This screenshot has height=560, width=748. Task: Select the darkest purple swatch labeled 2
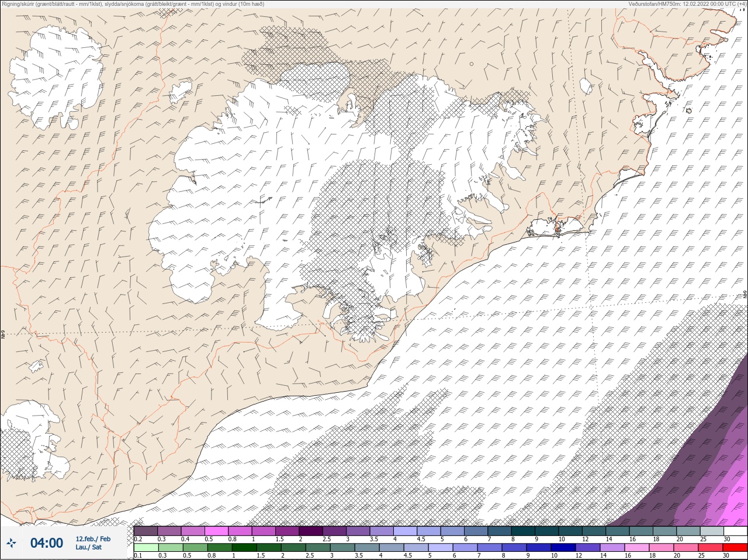coord(311,531)
